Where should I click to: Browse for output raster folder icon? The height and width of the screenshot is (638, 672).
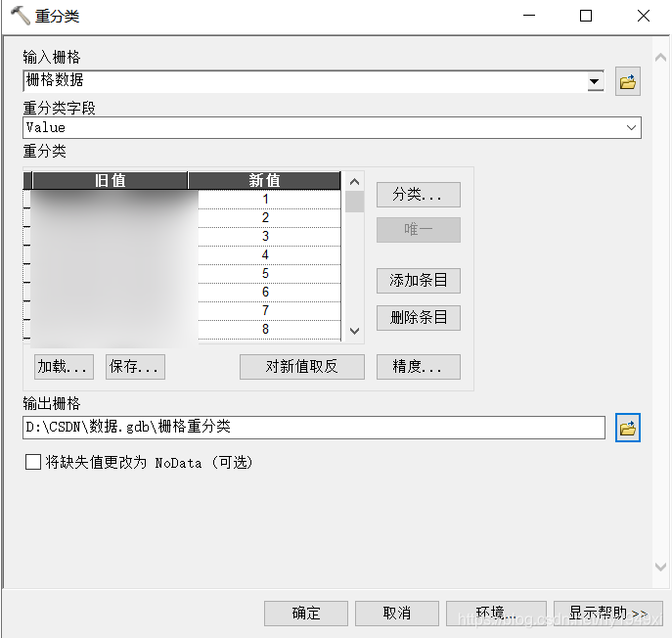click(x=627, y=428)
